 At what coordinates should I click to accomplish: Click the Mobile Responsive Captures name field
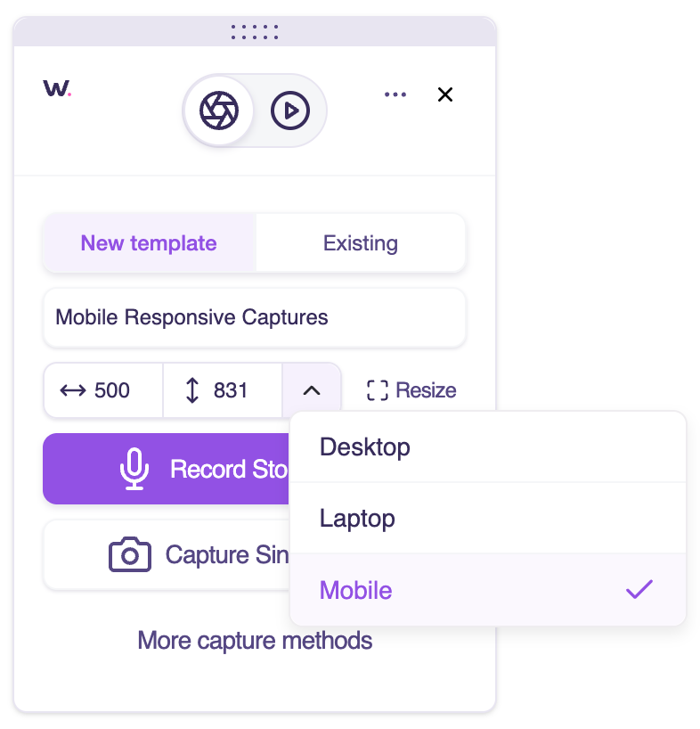pyautogui.click(x=255, y=317)
